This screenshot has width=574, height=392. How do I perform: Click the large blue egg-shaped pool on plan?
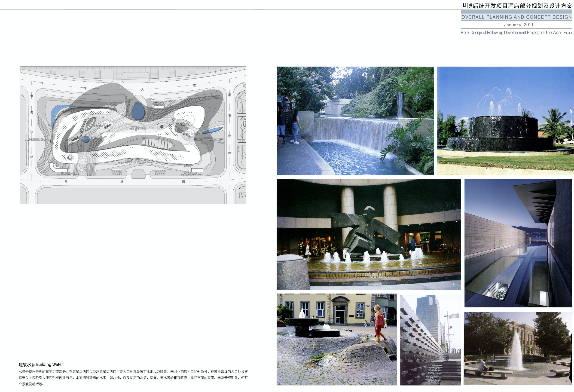(x=138, y=111)
